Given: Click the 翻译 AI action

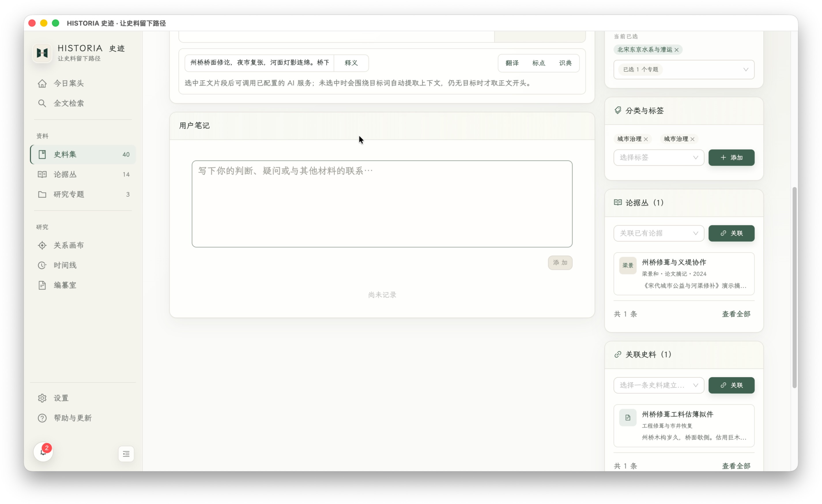Looking at the screenshot, I should [512, 63].
